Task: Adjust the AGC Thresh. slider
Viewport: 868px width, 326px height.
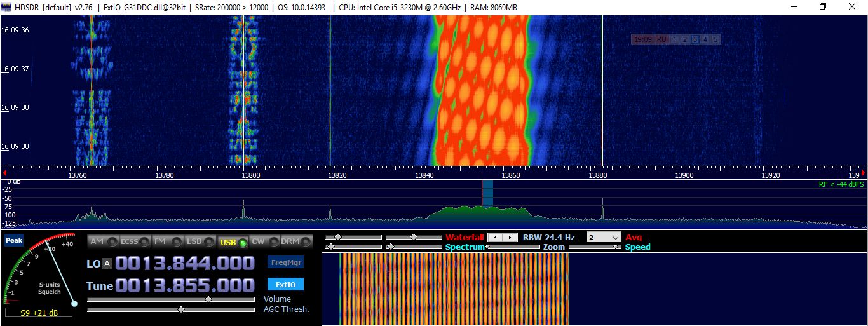Action: [172, 309]
